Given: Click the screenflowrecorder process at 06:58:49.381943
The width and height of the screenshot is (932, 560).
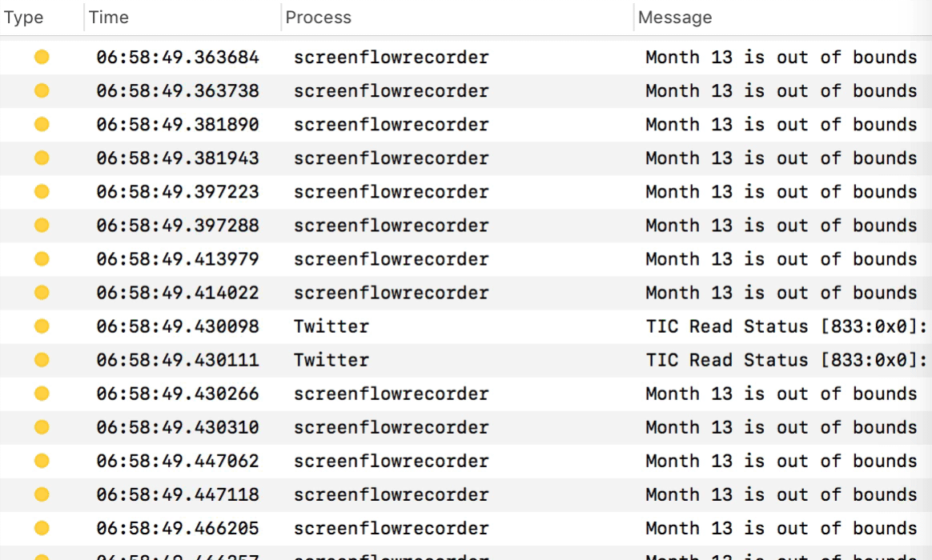Looking at the screenshot, I should [391, 158].
